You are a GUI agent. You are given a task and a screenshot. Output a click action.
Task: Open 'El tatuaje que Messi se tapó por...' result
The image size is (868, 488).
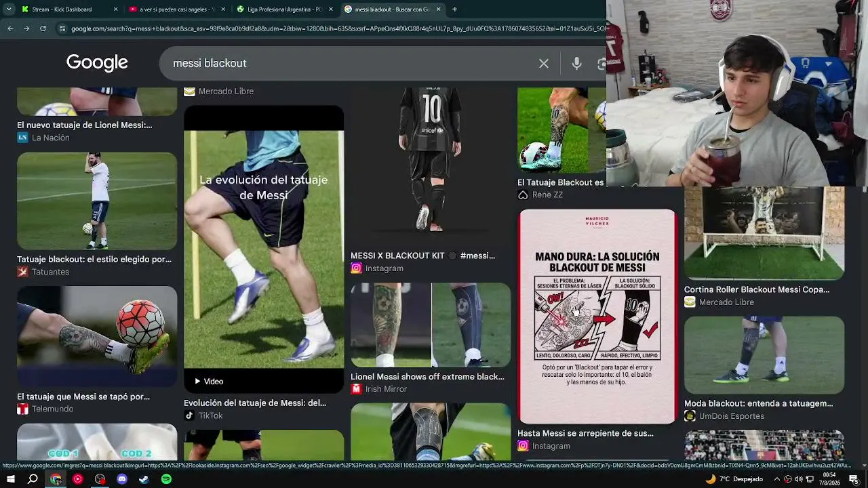83,397
